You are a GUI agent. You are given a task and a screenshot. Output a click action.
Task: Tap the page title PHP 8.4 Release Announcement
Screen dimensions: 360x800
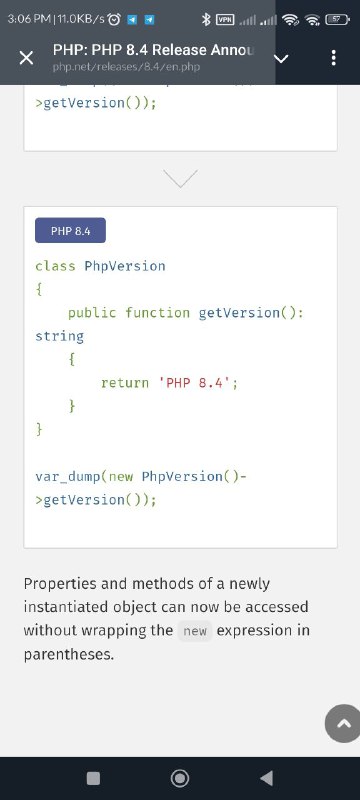152,50
